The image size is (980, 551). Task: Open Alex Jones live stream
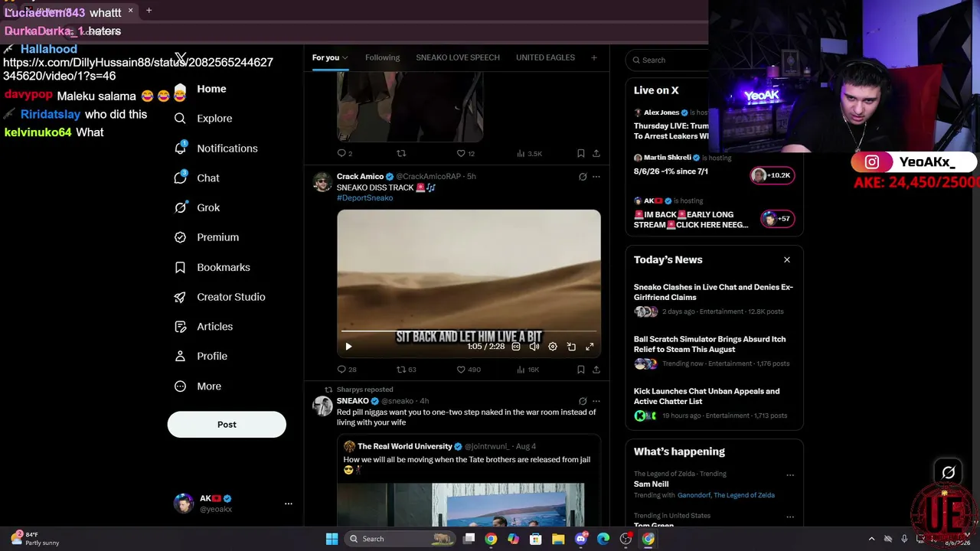click(671, 124)
